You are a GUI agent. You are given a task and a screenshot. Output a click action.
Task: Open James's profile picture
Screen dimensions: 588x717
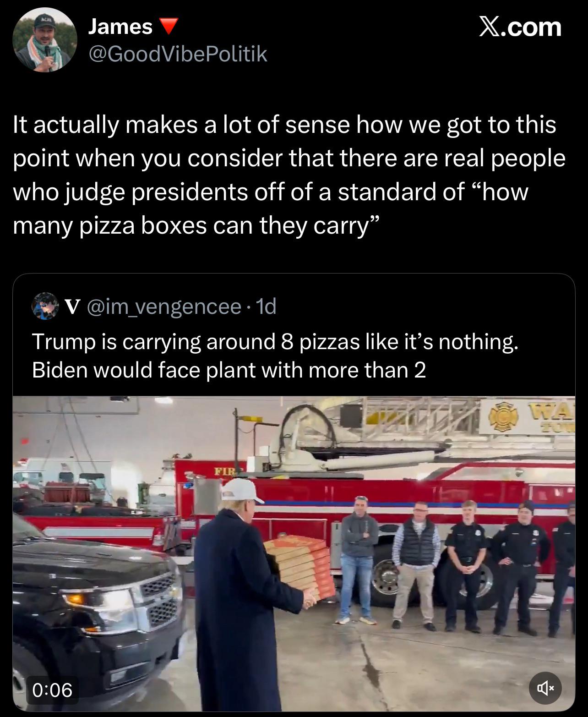click(x=45, y=40)
